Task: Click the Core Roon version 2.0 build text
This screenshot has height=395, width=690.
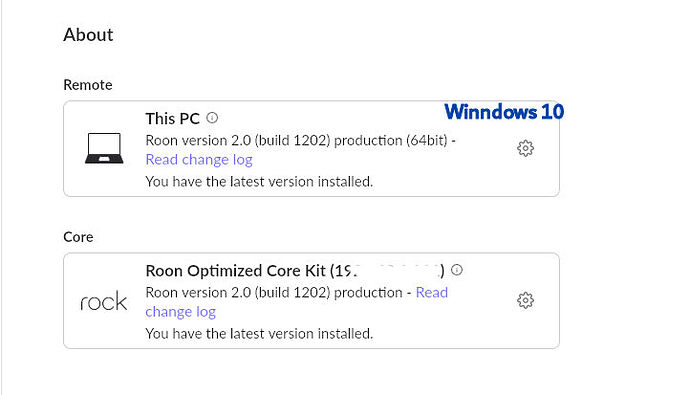Action: pos(274,293)
